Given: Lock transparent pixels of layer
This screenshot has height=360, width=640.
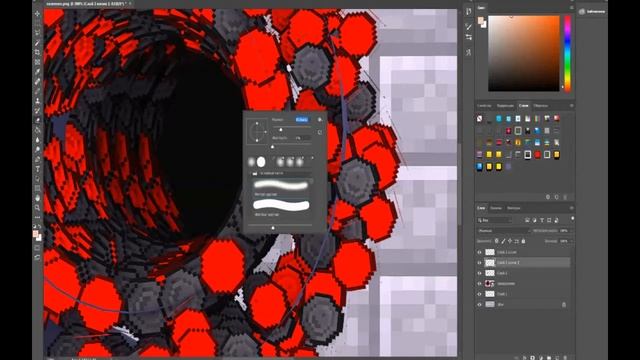Looking at the screenshot, I should (x=496, y=241).
